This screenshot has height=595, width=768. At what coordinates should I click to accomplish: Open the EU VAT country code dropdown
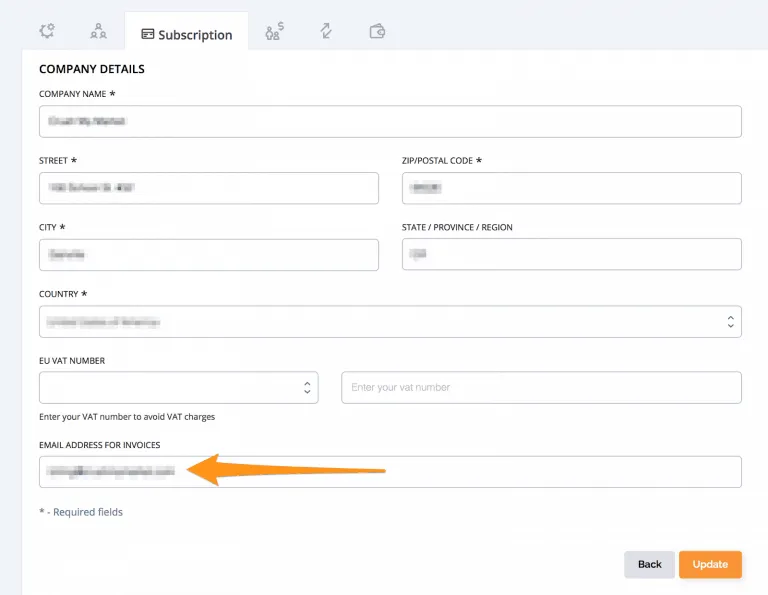click(179, 387)
